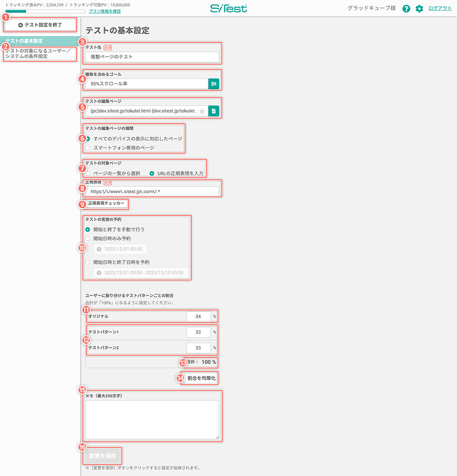Click the SiTest logo
This screenshot has height=476, width=457.
tap(229, 9)
